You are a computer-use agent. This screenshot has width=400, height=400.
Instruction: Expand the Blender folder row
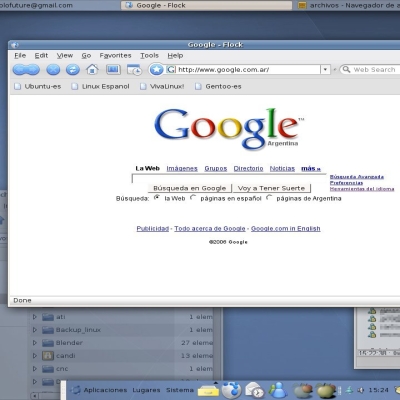point(35,343)
